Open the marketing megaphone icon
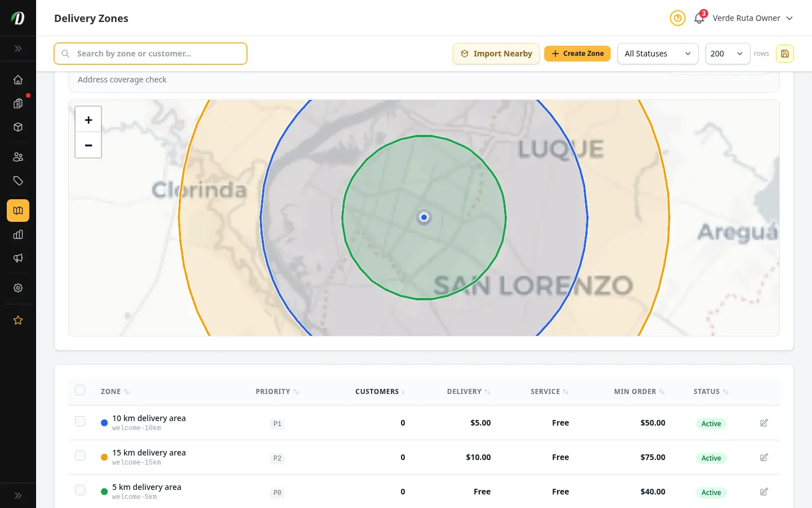 [18, 258]
